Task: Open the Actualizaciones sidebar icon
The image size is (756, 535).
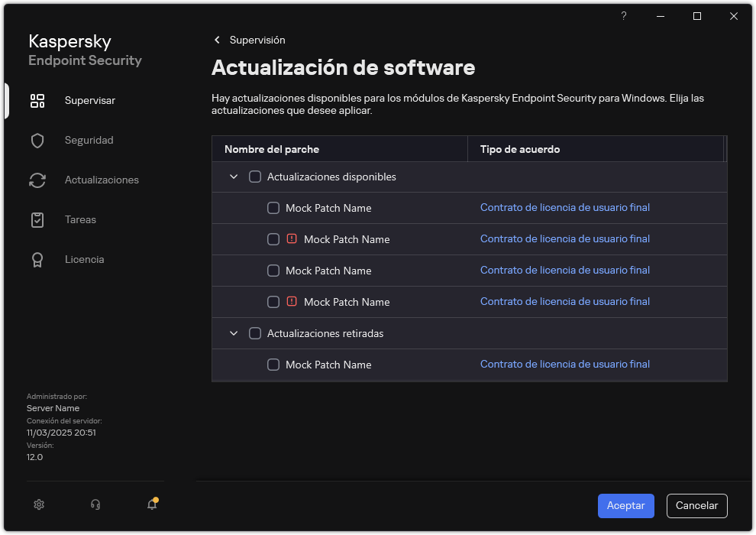Action: click(x=37, y=180)
